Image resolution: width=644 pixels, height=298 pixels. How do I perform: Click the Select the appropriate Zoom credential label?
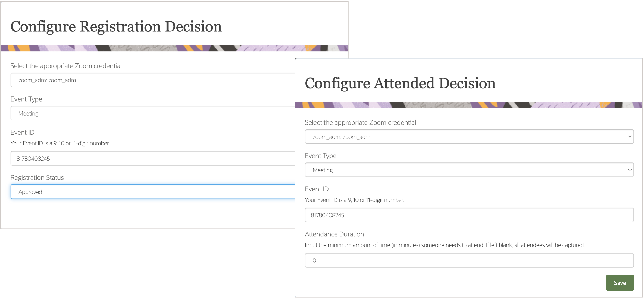coord(66,66)
